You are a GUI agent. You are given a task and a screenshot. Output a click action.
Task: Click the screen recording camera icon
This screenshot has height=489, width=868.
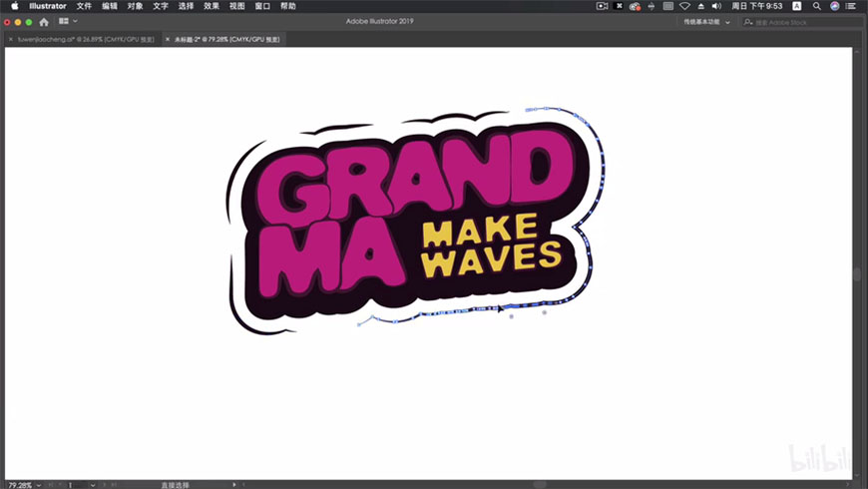click(602, 6)
